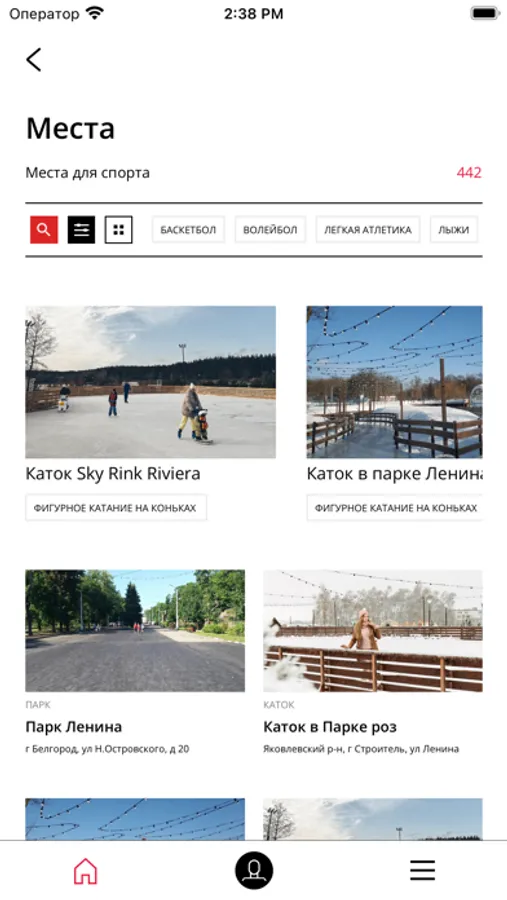Open the Парк Ленина road photo
Image resolution: width=507 pixels, height=900 pixels.
click(135, 630)
